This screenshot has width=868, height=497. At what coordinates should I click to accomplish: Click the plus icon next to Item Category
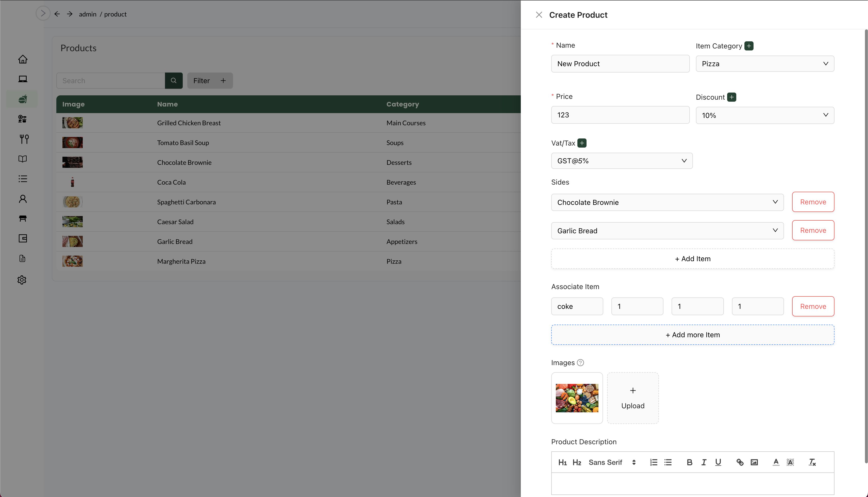[749, 46]
